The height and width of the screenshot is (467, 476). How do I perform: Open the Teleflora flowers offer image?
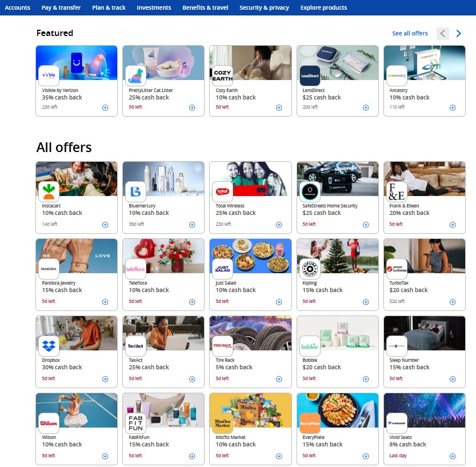(163, 256)
